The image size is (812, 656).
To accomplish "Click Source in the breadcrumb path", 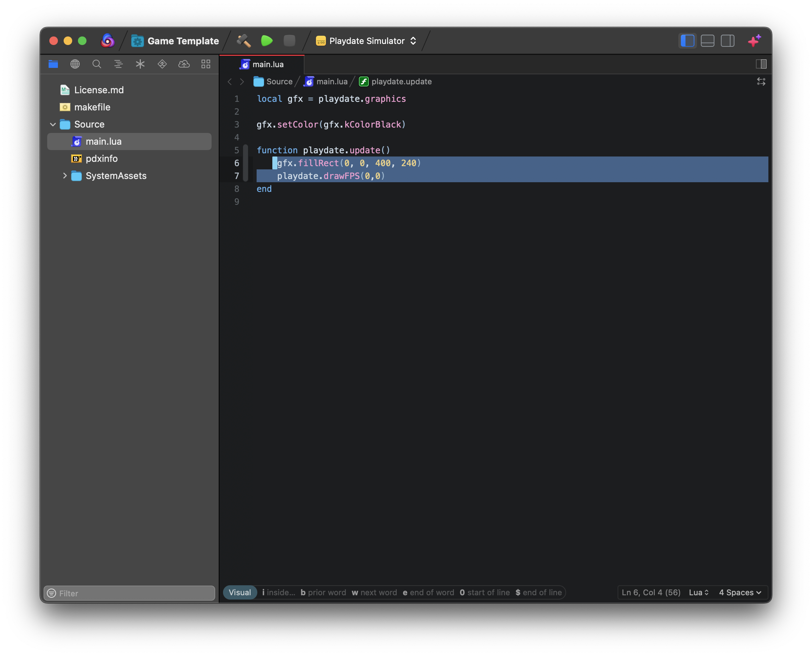I will click(273, 81).
